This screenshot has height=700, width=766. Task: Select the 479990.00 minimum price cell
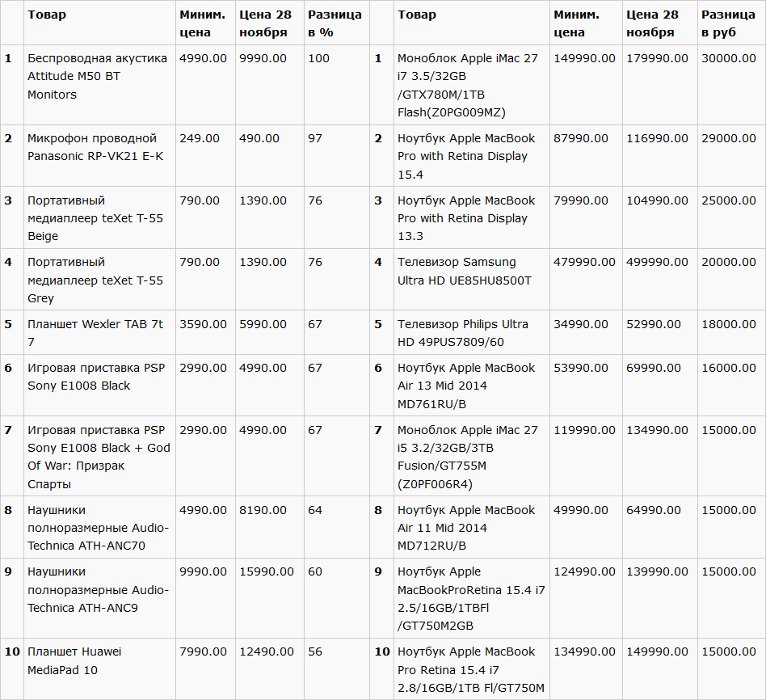[584, 262]
